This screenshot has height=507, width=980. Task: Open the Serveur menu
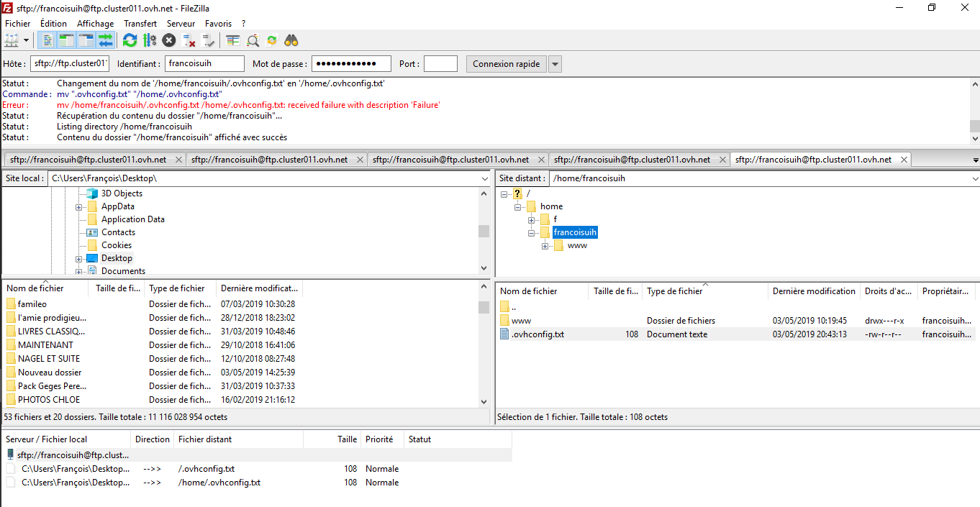[181, 24]
